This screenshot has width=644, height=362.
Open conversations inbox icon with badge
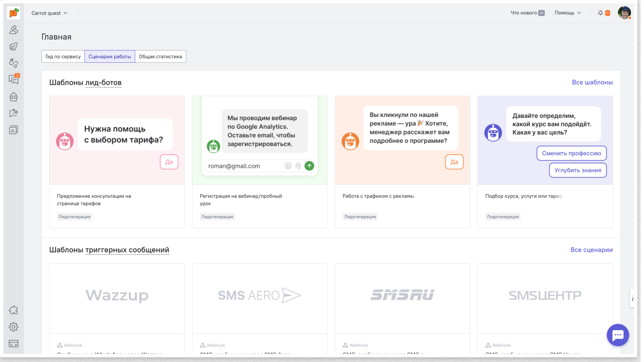coord(13,79)
